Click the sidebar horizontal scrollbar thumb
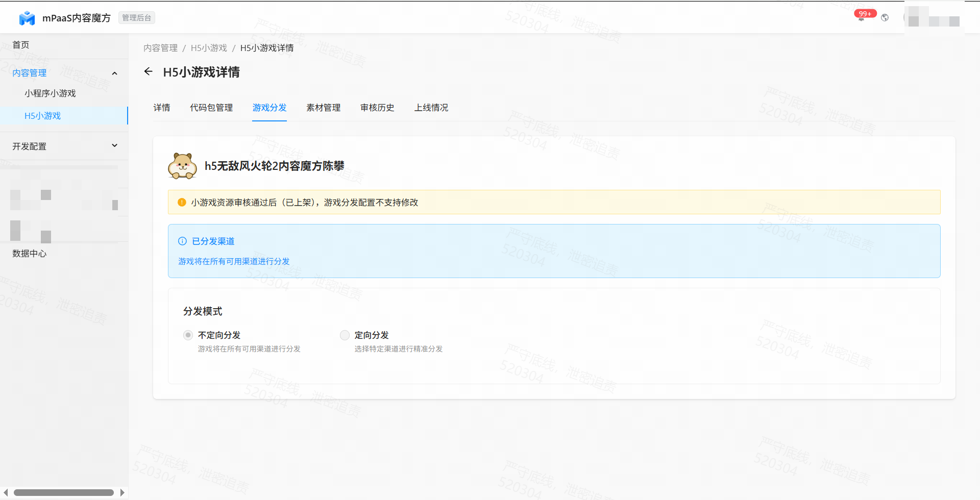The height and width of the screenshot is (500, 980). (64, 492)
